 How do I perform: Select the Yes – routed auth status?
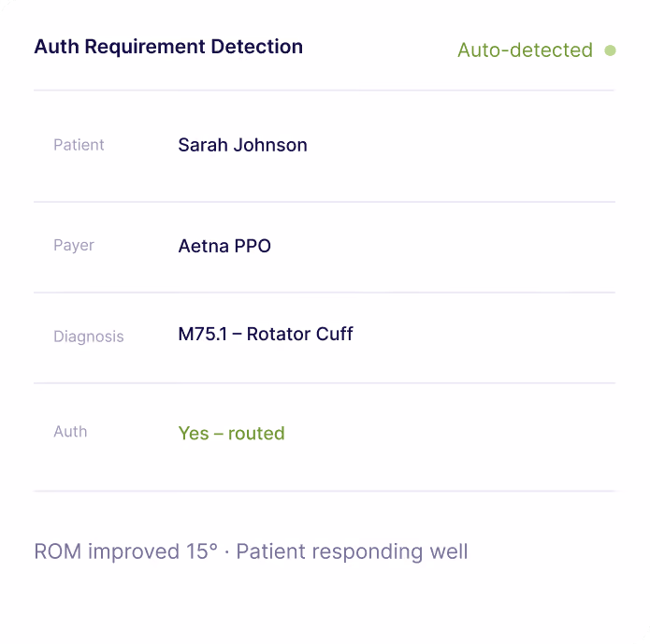231,434
